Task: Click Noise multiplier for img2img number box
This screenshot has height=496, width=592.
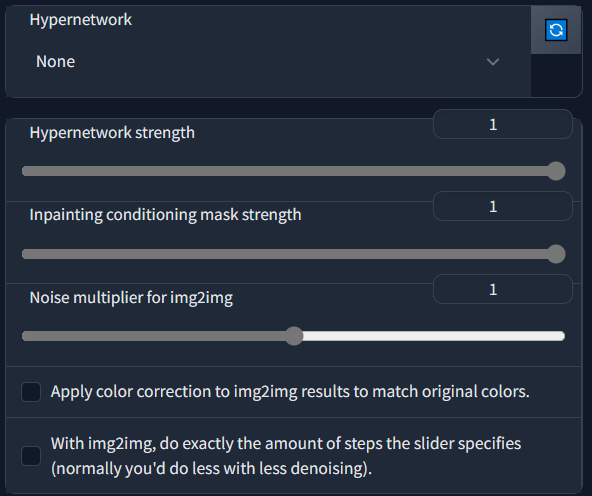Action: [503, 289]
